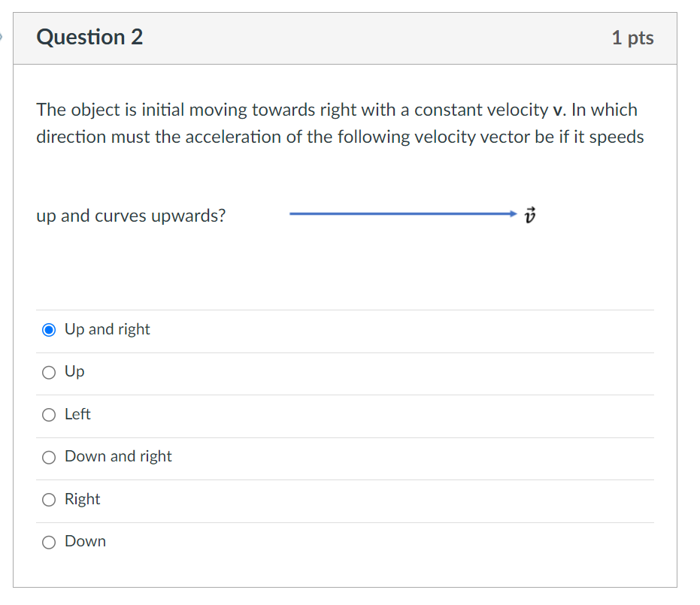Image resolution: width=700 pixels, height=605 pixels.
Task: Click the small arrow marker left of header
Action: pyautogui.click(x=2, y=35)
